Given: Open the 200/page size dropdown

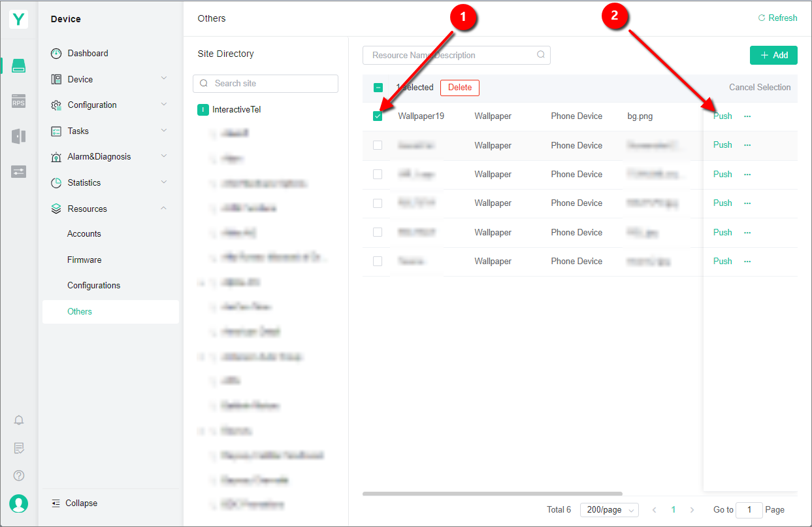Looking at the screenshot, I should point(609,510).
